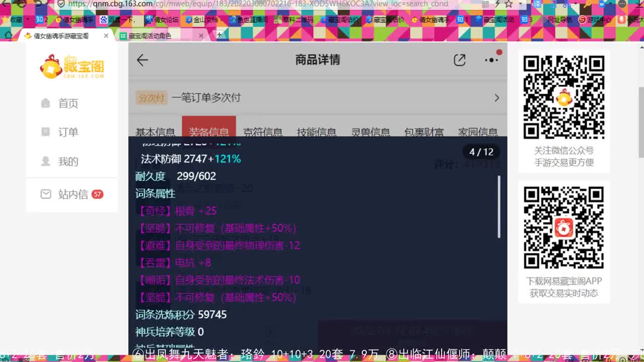The image size is (644, 362).
Task: Go back using the left arrow
Action: coord(142,60)
